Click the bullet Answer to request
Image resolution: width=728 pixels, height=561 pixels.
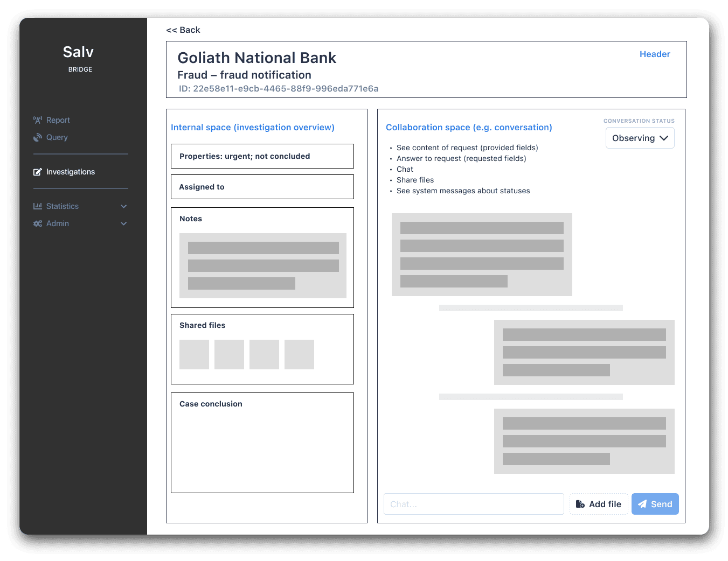point(461,158)
